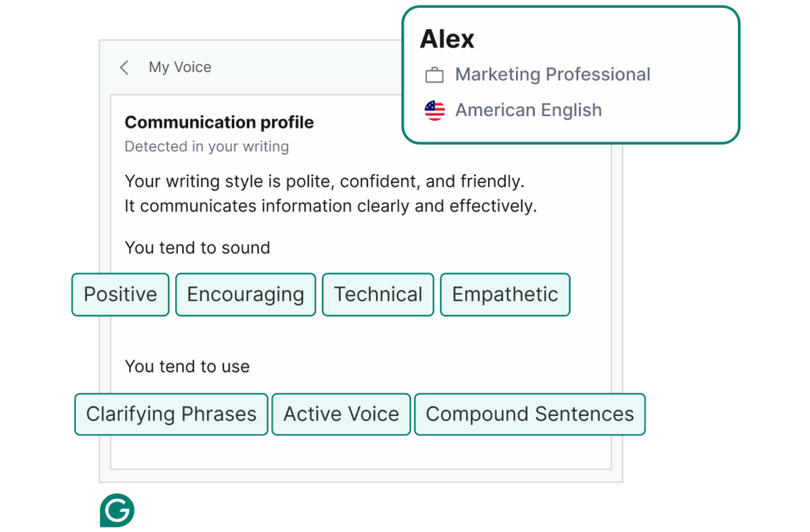810x532 pixels.
Task: Click the back chevron beside My Voice
Action: click(x=124, y=68)
